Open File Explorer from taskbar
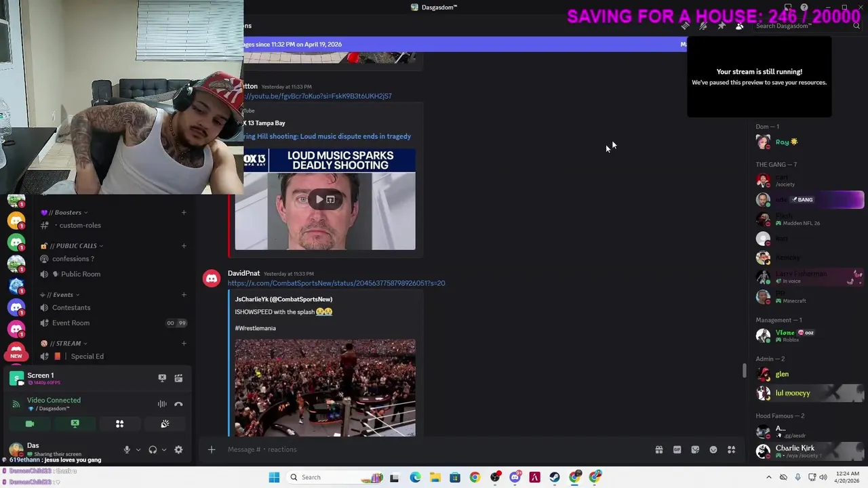 pyautogui.click(x=435, y=477)
